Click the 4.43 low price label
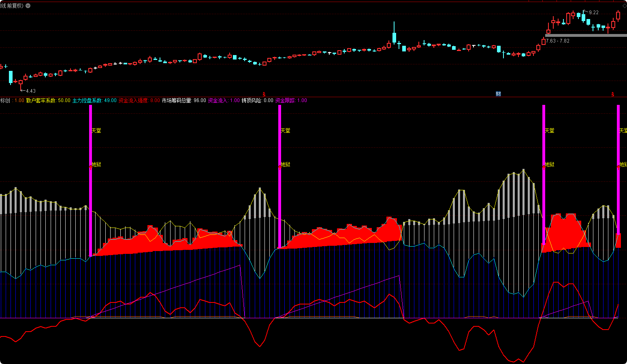The image size is (627, 364). (x=30, y=91)
